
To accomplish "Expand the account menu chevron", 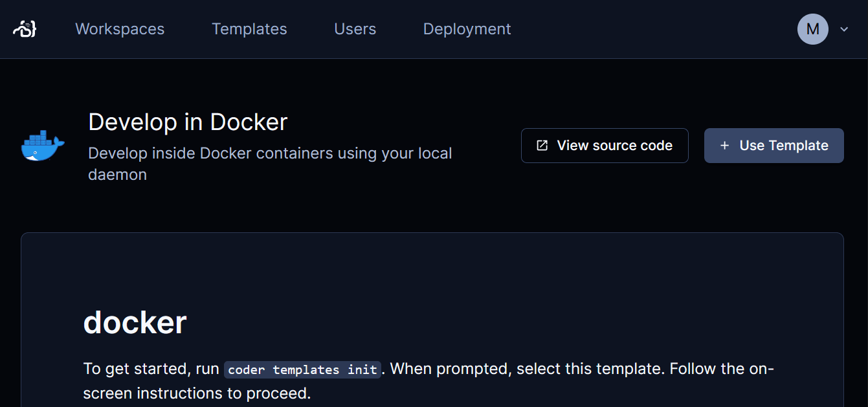I will (x=844, y=29).
